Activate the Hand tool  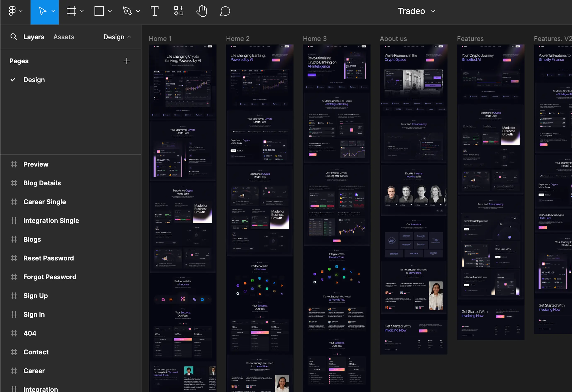point(202,11)
